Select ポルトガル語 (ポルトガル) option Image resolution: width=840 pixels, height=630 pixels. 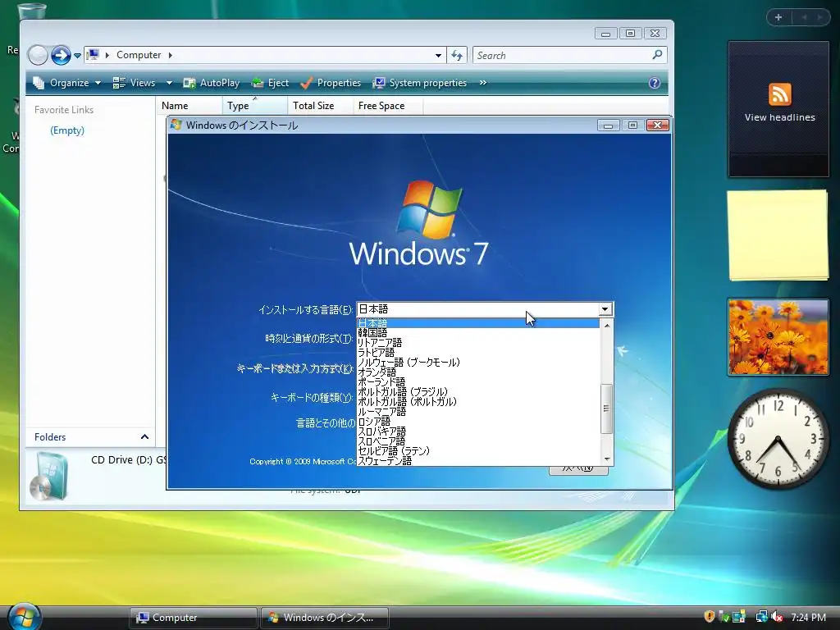tap(478, 401)
